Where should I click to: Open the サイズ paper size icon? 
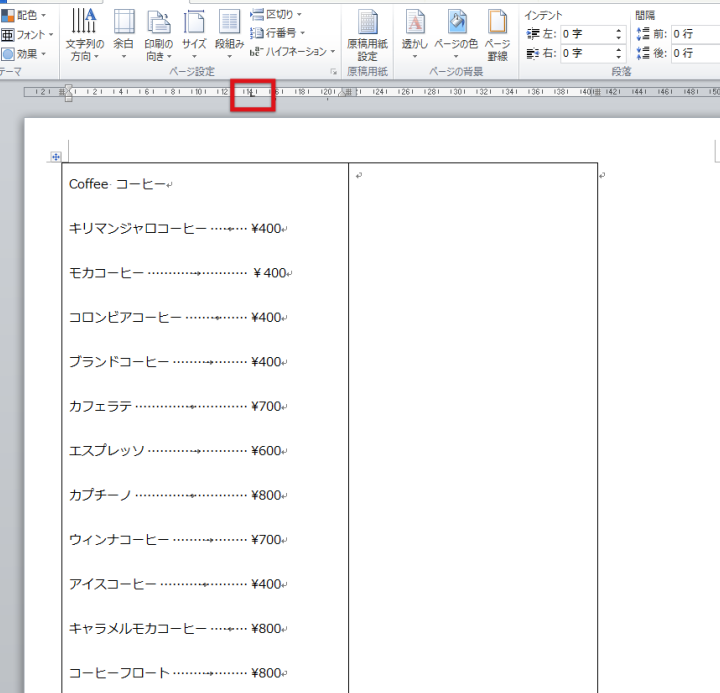click(194, 21)
